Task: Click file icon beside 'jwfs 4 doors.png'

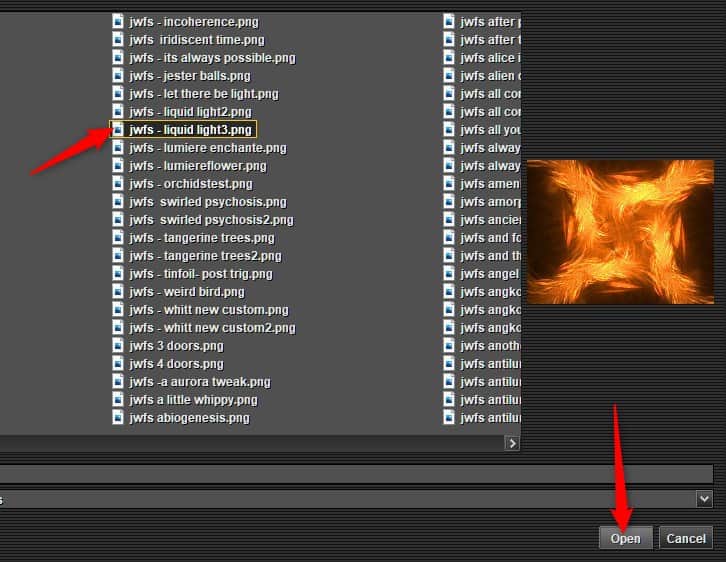Action: pyautogui.click(x=118, y=364)
